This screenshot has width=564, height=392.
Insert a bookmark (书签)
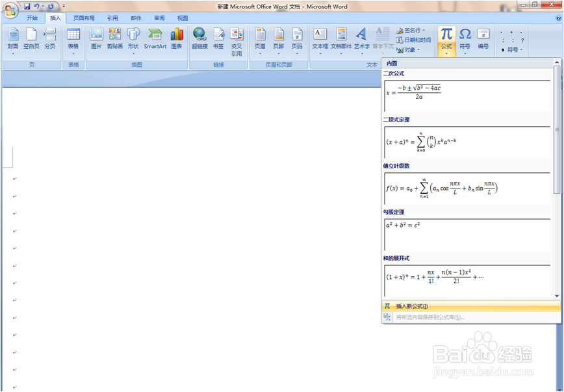point(218,38)
